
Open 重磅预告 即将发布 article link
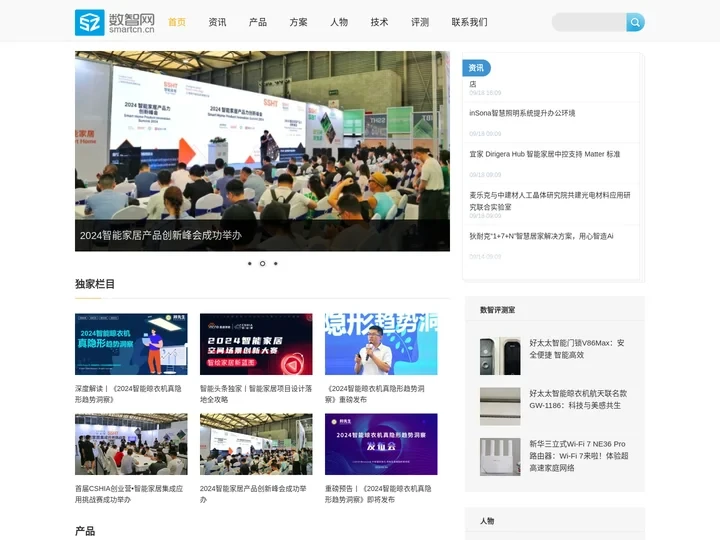tap(378, 494)
